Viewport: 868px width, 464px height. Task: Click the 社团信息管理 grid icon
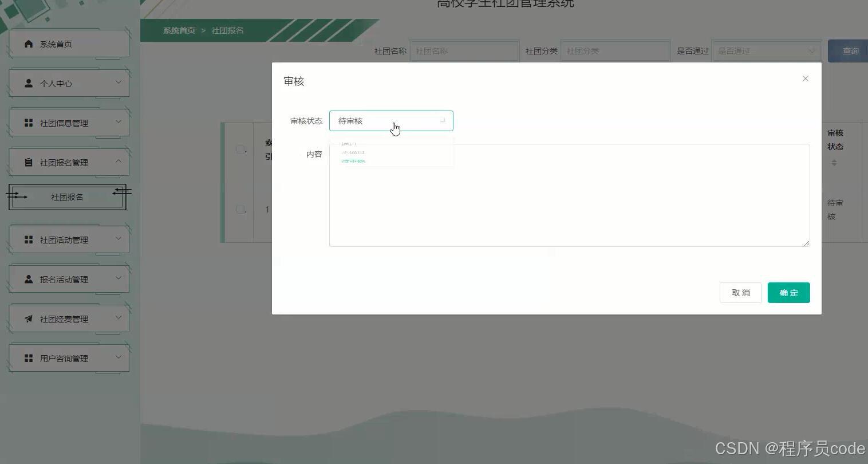tap(29, 123)
